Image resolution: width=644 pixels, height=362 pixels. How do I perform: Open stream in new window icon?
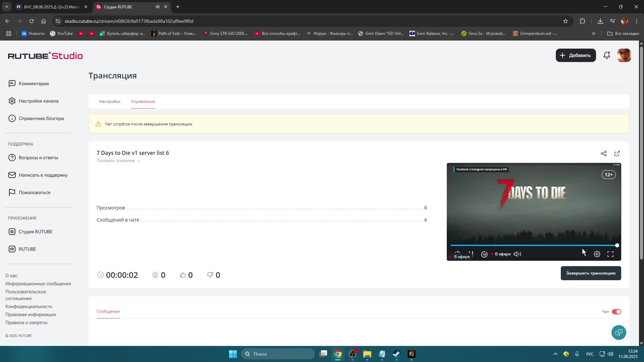pyautogui.click(x=617, y=154)
